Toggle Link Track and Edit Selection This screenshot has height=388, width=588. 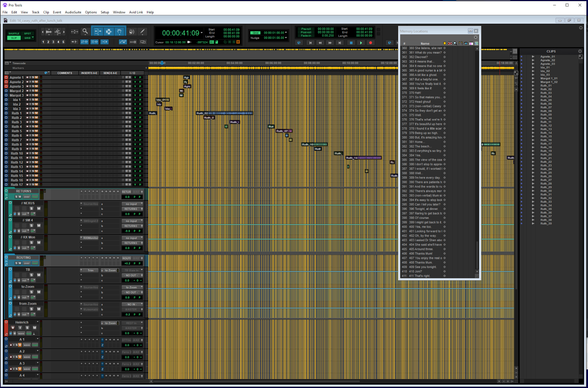(94, 42)
